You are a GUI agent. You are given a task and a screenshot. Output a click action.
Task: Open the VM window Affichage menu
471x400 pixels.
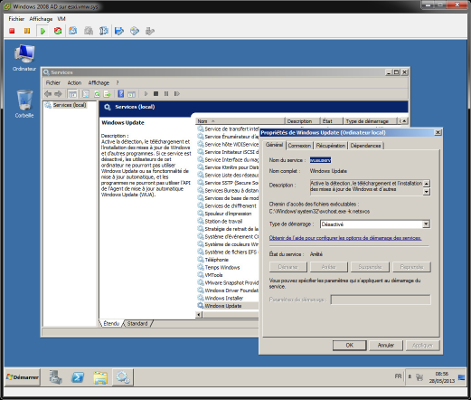pos(41,19)
